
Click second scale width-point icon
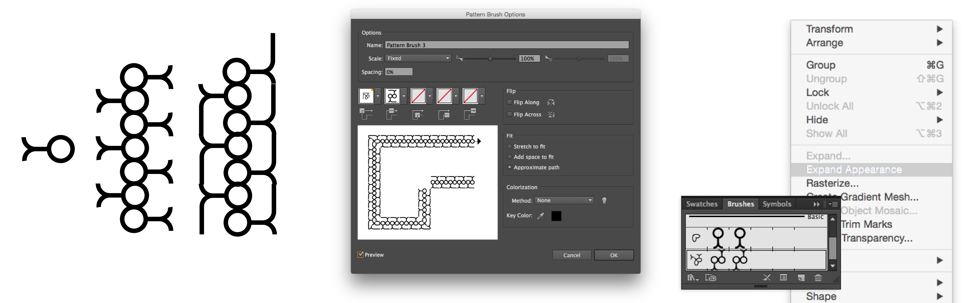548,58
